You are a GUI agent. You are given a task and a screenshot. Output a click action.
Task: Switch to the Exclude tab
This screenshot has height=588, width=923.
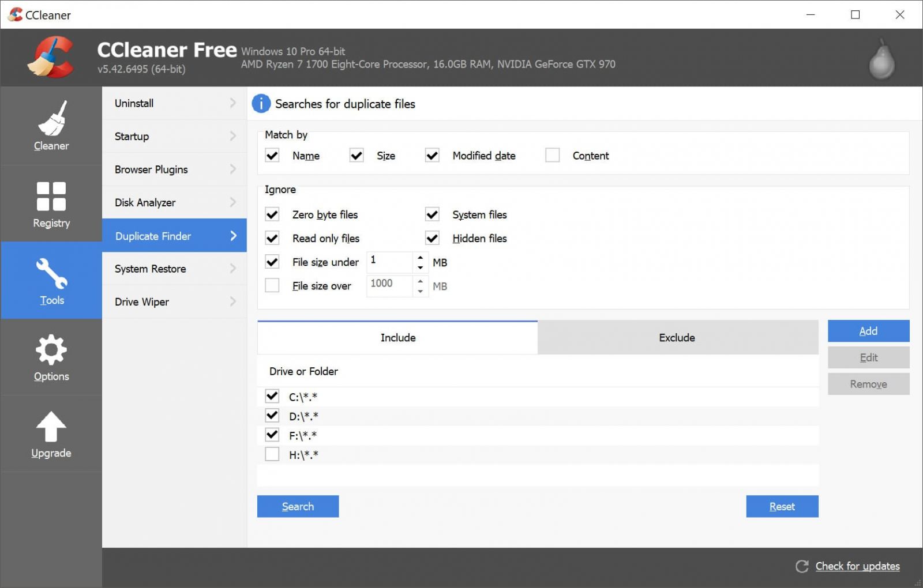pos(677,337)
